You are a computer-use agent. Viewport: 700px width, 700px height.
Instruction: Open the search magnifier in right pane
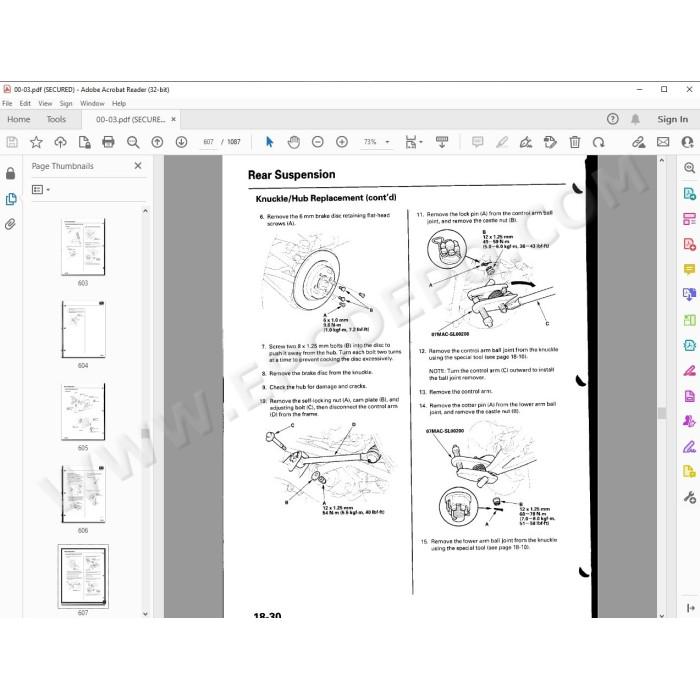click(x=689, y=168)
